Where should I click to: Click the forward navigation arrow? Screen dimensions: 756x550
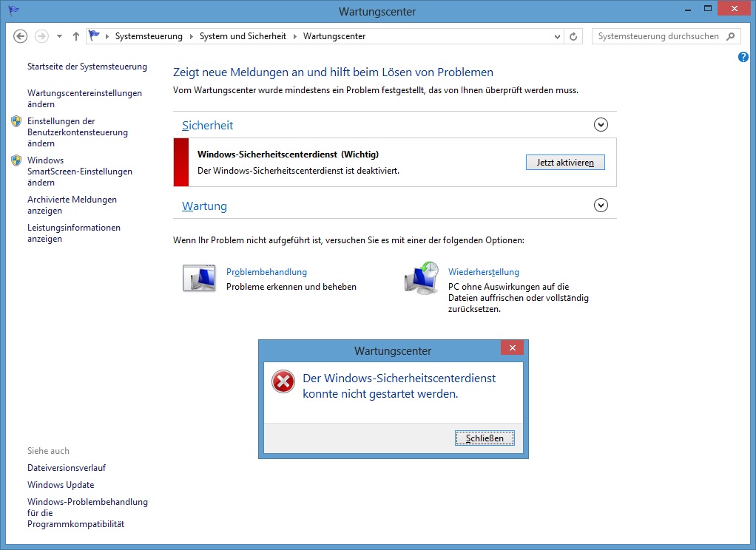(x=42, y=36)
